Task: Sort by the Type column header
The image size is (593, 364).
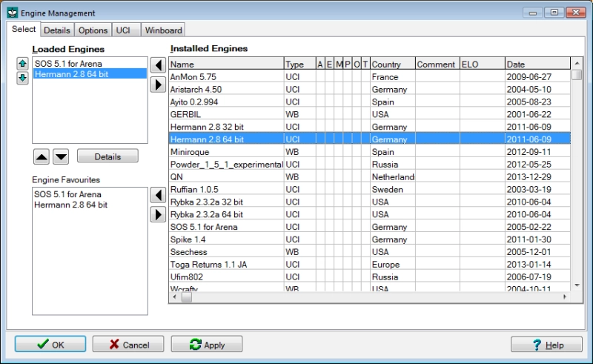Action: [300, 64]
